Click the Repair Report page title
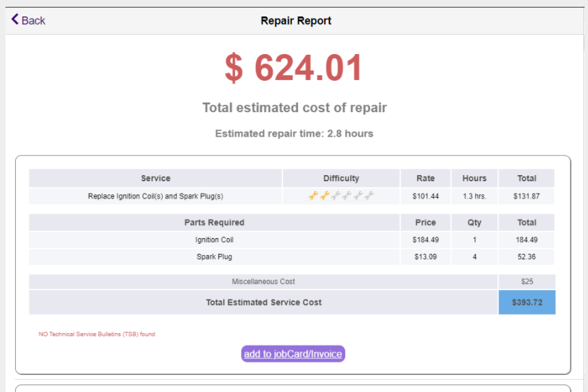This screenshot has width=588, height=392. pos(295,21)
